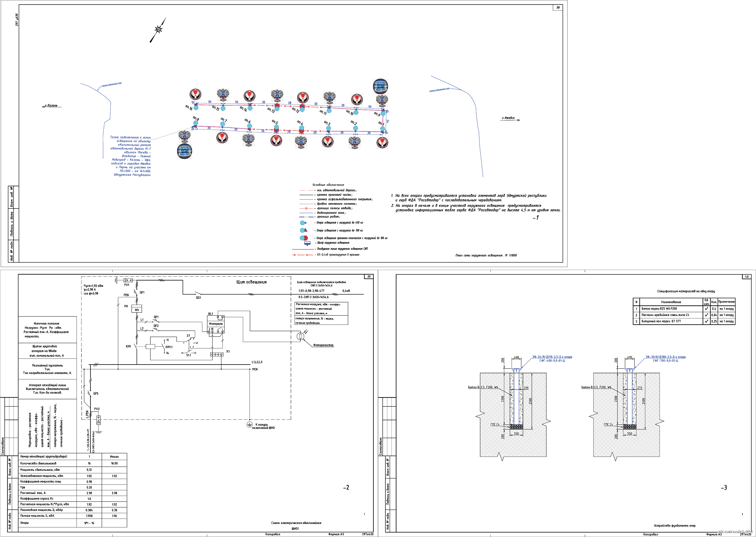
Task: Click the Фотореле relay block
Action: coord(216,324)
